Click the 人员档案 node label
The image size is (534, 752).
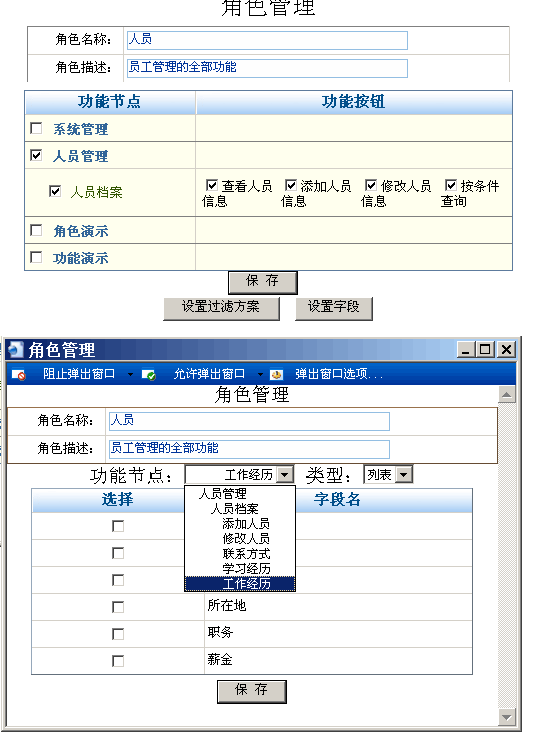[x=96, y=192]
